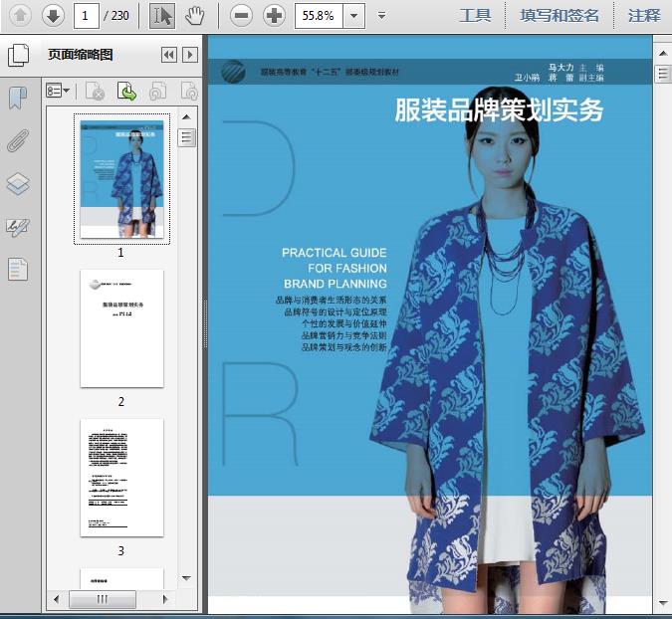Click the page number input field
The height and width of the screenshot is (619, 672).
coord(87,16)
